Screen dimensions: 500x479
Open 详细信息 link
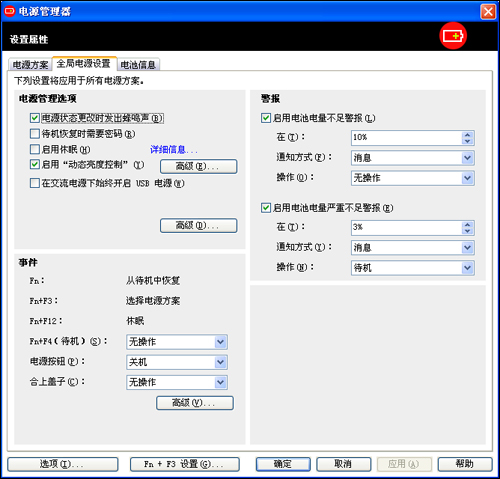(173, 150)
